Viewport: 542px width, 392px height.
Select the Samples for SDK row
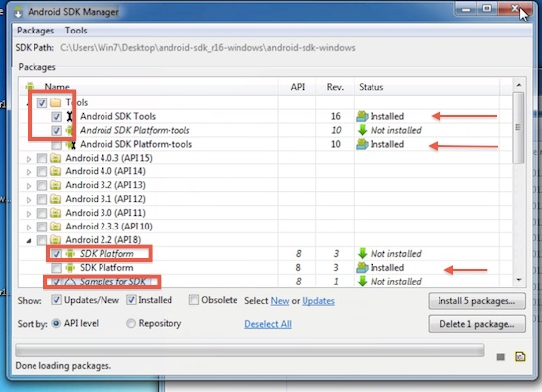coord(265,281)
